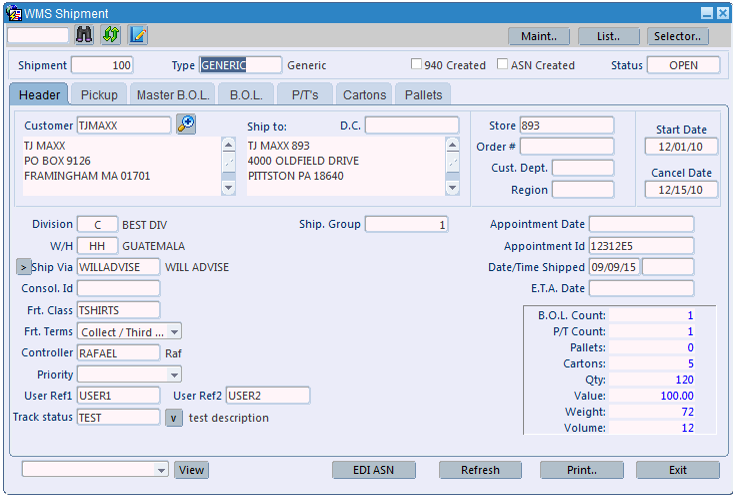
Task: Expand the Frt. Terms dropdown
Action: (x=174, y=331)
